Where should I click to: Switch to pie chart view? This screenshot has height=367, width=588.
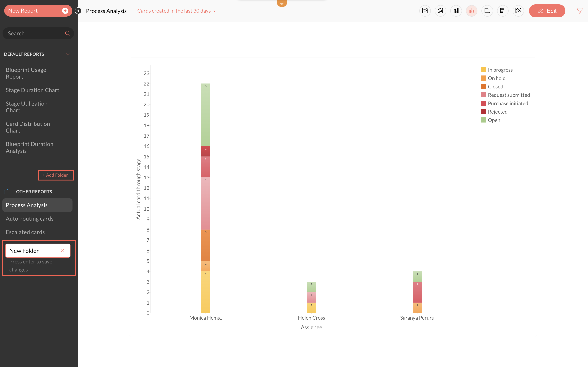pos(440,11)
